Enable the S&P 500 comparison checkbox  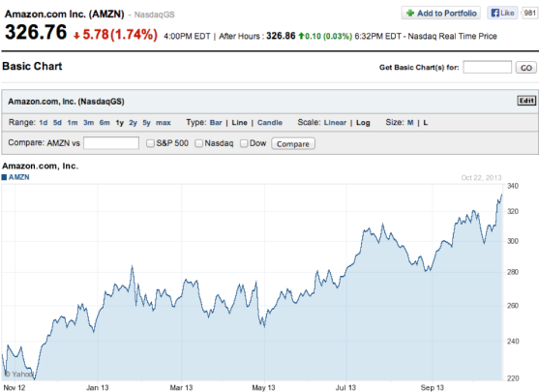(150, 143)
